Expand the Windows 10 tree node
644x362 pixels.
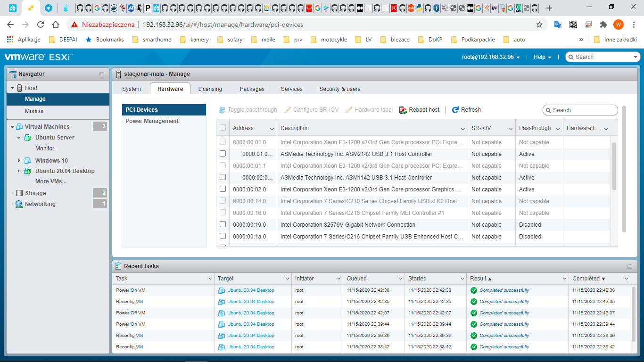click(x=19, y=161)
